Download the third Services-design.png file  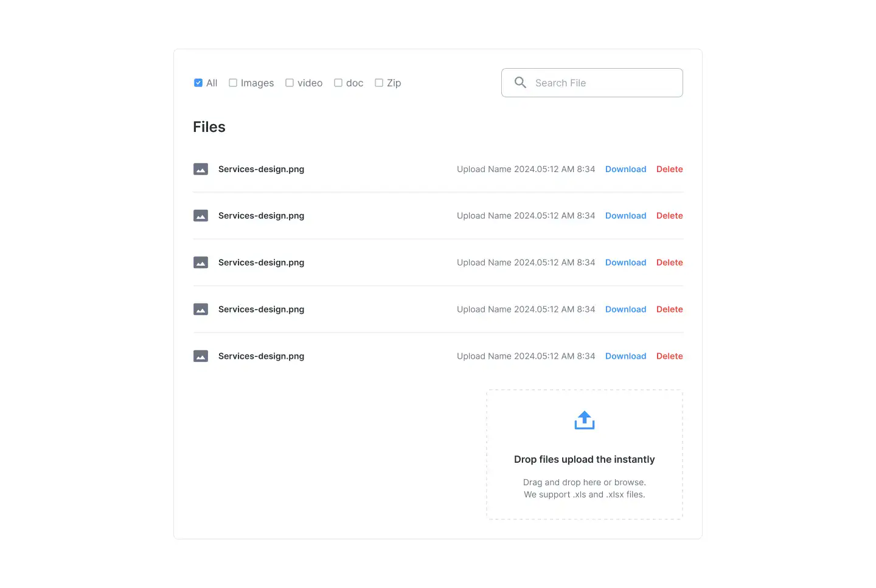pos(625,263)
